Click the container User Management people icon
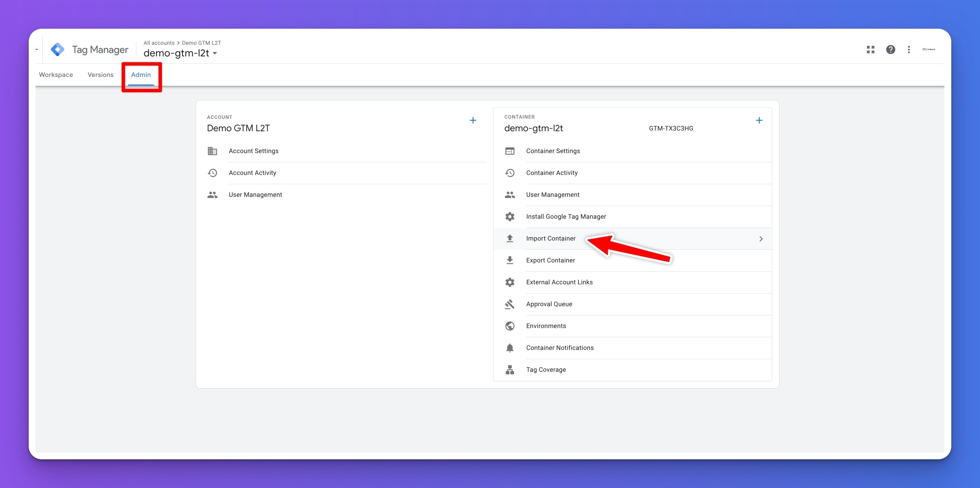This screenshot has width=980, height=488. (x=510, y=195)
